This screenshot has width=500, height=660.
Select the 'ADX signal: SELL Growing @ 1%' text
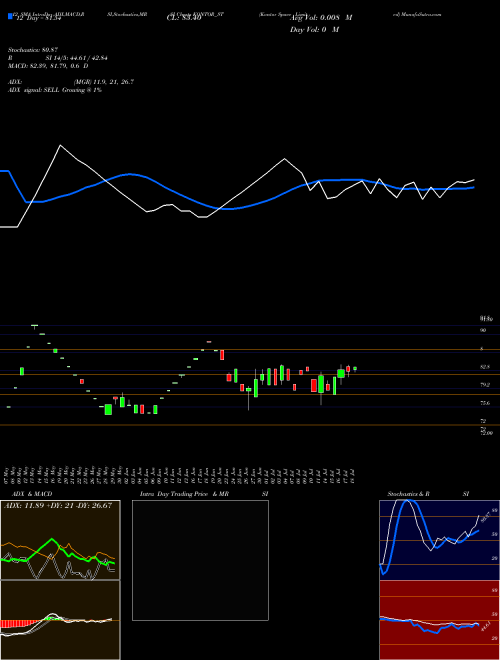tap(55, 90)
